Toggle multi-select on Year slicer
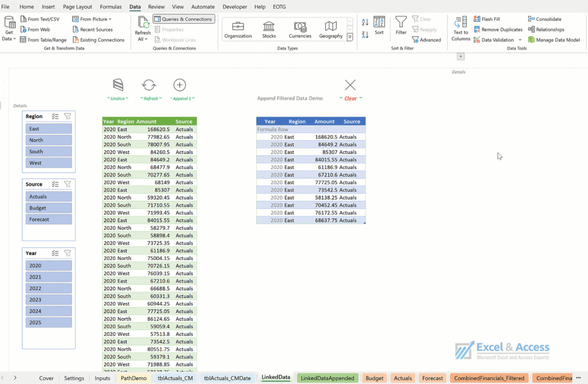Viewport: 588px width, 384px height. [x=55, y=253]
